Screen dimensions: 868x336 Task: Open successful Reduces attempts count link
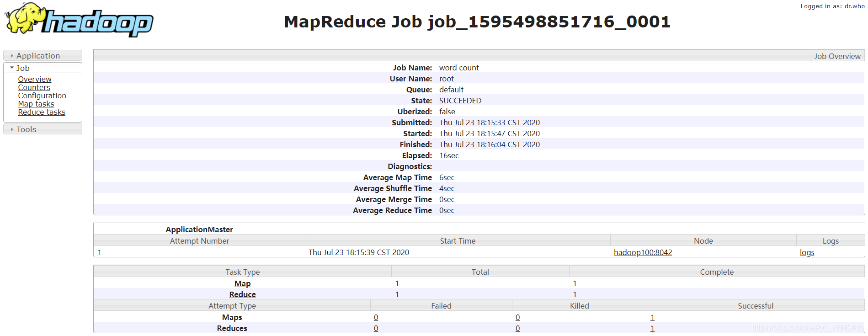pyautogui.click(x=652, y=328)
